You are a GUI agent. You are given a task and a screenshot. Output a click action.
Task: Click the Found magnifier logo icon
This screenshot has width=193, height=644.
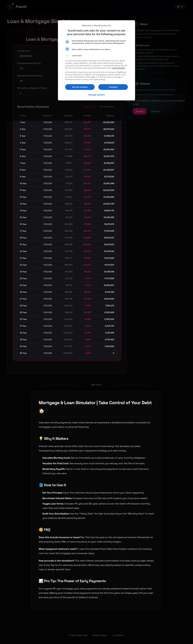tap(10, 6)
